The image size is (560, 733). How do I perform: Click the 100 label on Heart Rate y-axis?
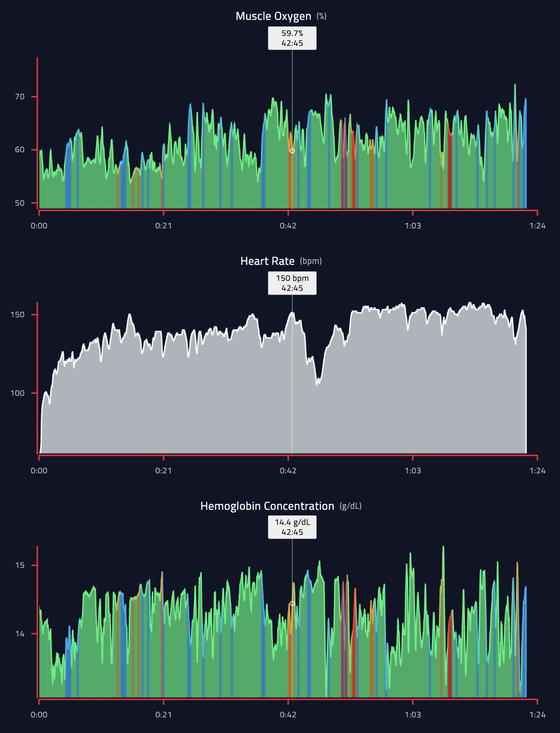tap(17, 393)
